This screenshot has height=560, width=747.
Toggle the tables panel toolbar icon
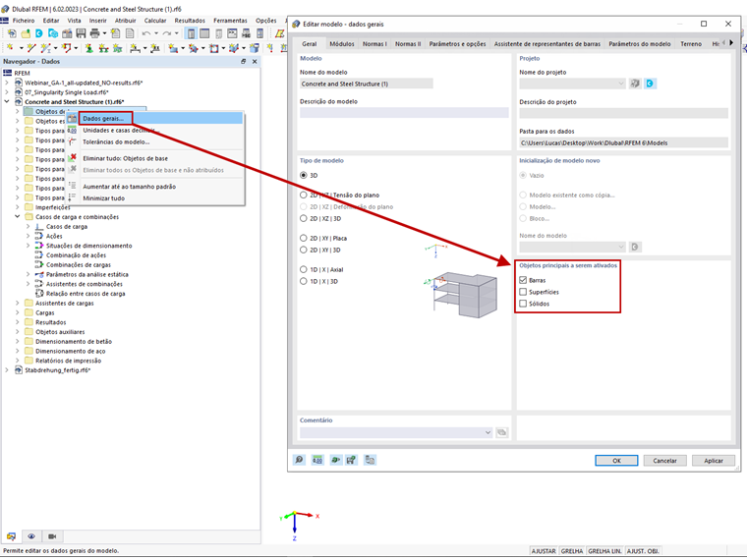pos(204,33)
